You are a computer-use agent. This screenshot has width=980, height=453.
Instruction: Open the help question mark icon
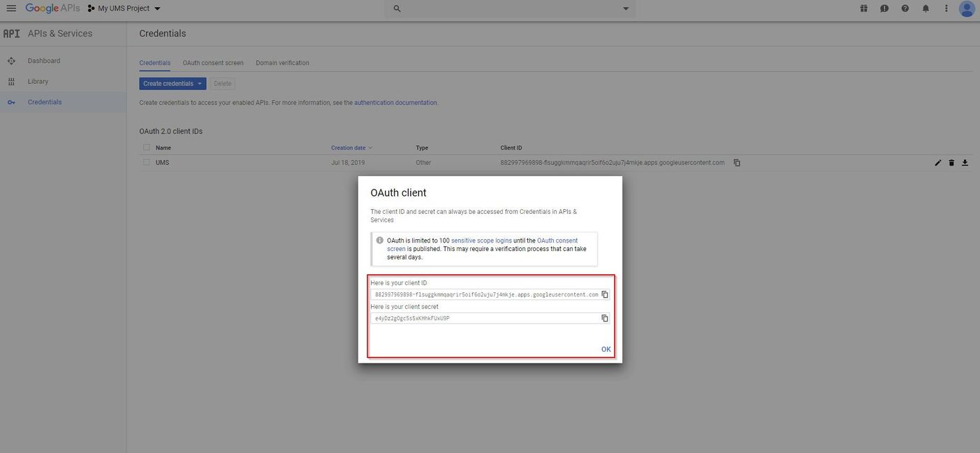pyautogui.click(x=905, y=8)
